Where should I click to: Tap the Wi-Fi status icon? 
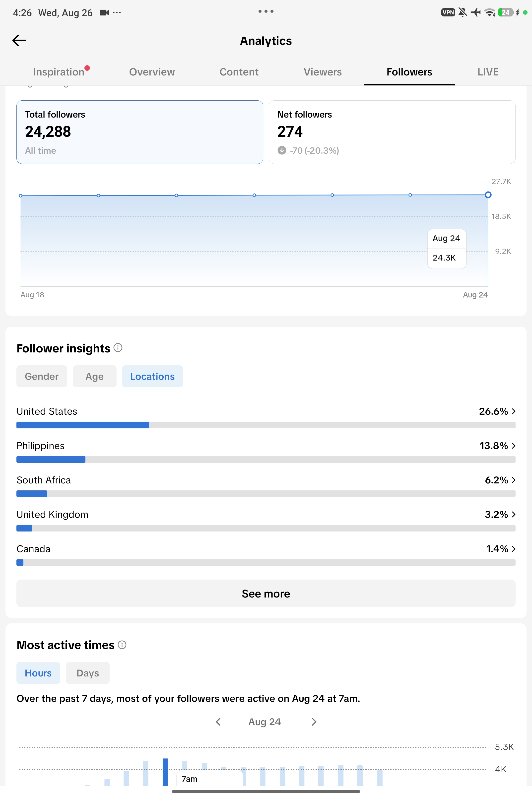(x=490, y=12)
